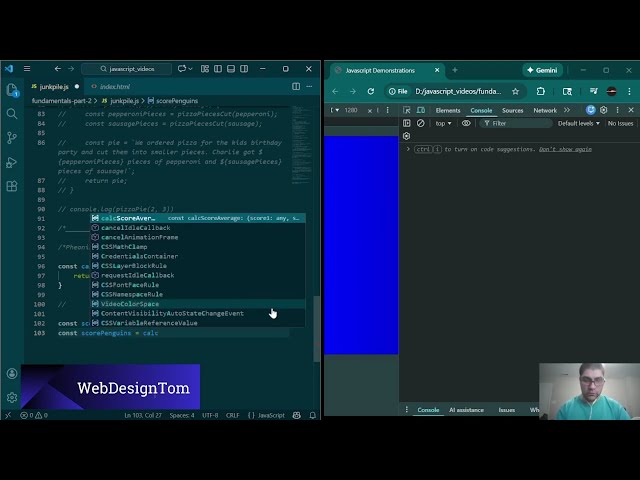The image size is (640, 480).
Task: Choose VideoColorSpace from suggestions
Action: coord(198,304)
